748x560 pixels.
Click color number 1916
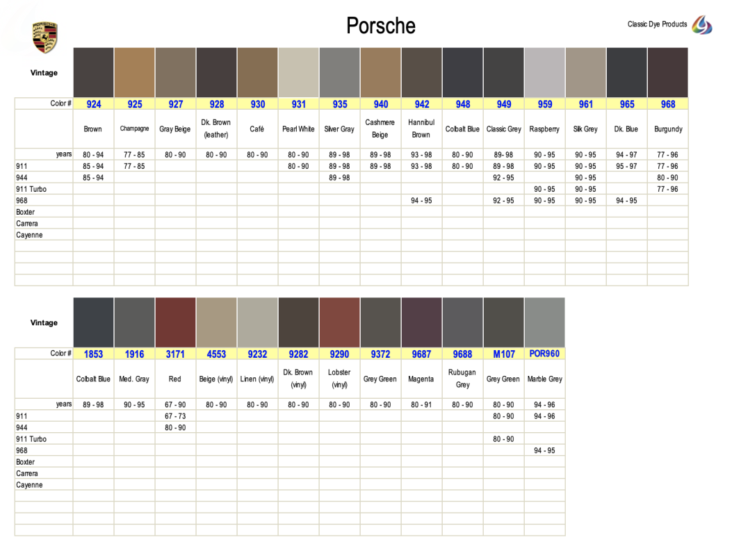[x=135, y=354]
